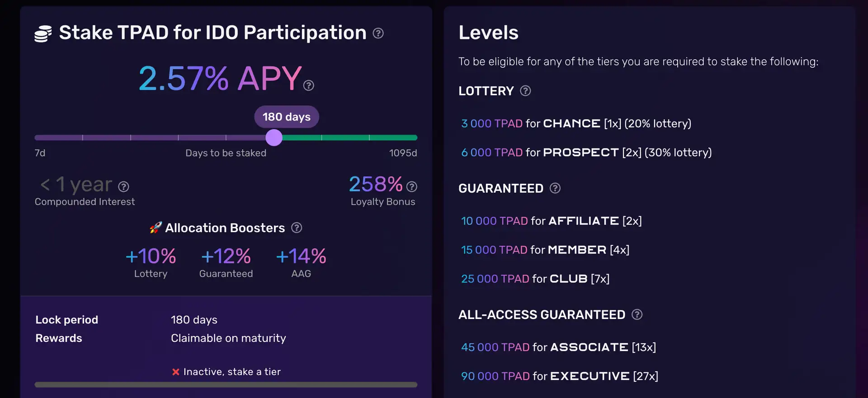Show Allocation Boosters help info icon
The image size is (868, 398).
point(297,228)
